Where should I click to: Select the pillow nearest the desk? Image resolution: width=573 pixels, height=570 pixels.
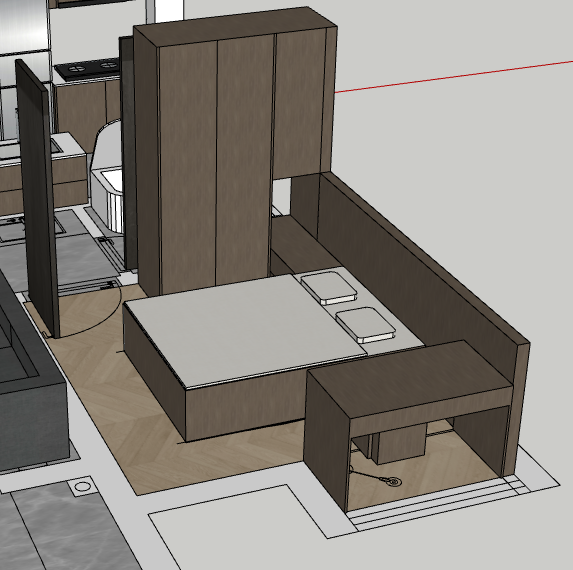tap(365, 325)
